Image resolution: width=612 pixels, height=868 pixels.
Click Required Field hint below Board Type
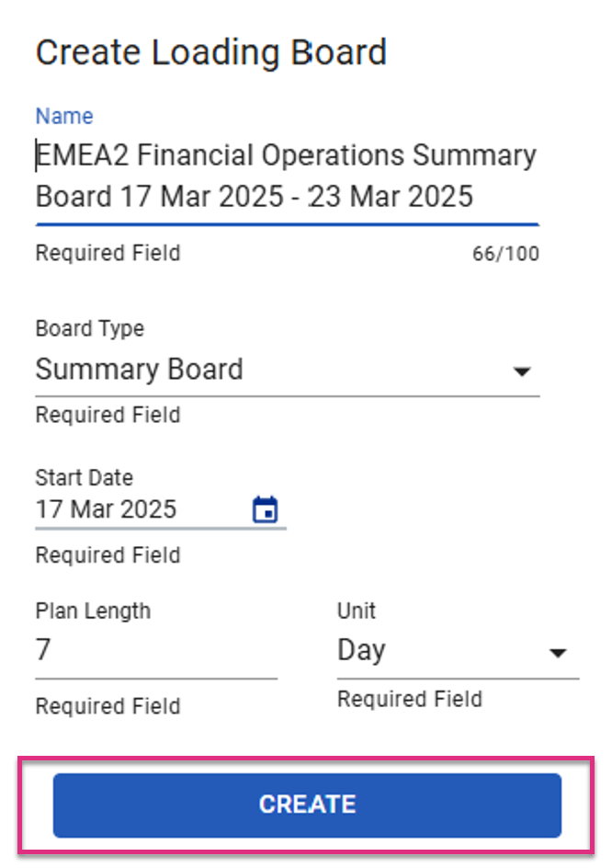[108, 415]
